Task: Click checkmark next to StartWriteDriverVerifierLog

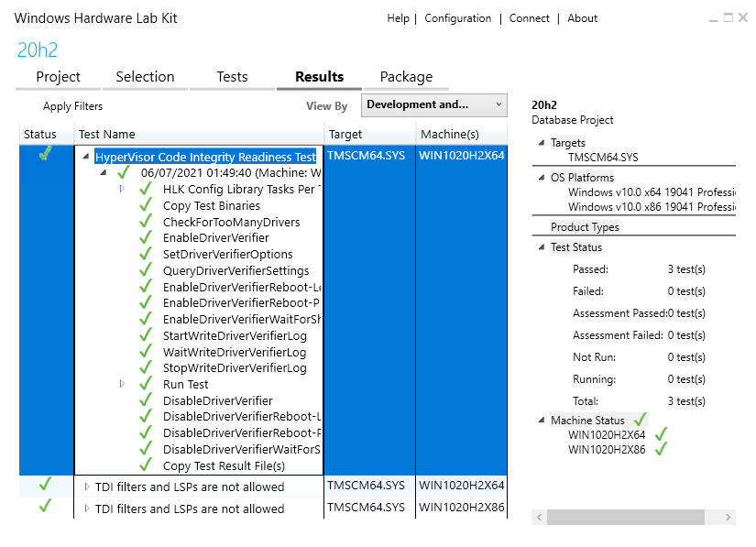Action: [146, 335]
